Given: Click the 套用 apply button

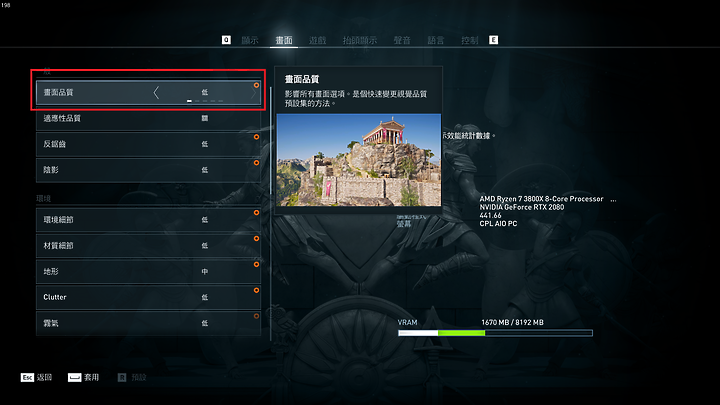Looking at the screenshot, I should tap(91, 377).
